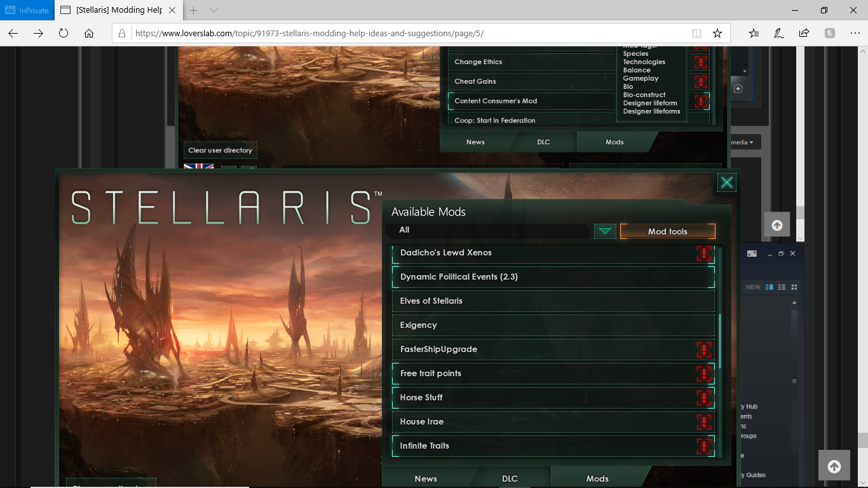Toggle the House Irae mod
This screenshot has width=868, height=488.
553,422
